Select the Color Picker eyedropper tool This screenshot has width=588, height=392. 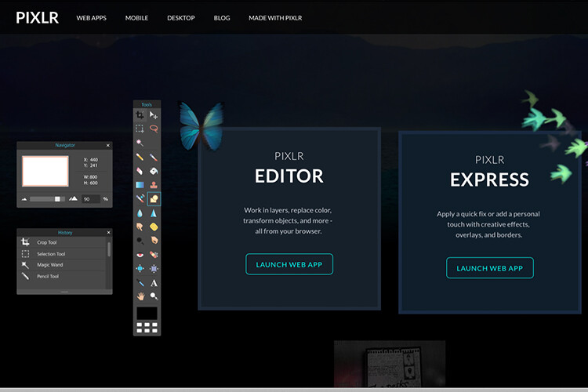[x=140, y=282]
